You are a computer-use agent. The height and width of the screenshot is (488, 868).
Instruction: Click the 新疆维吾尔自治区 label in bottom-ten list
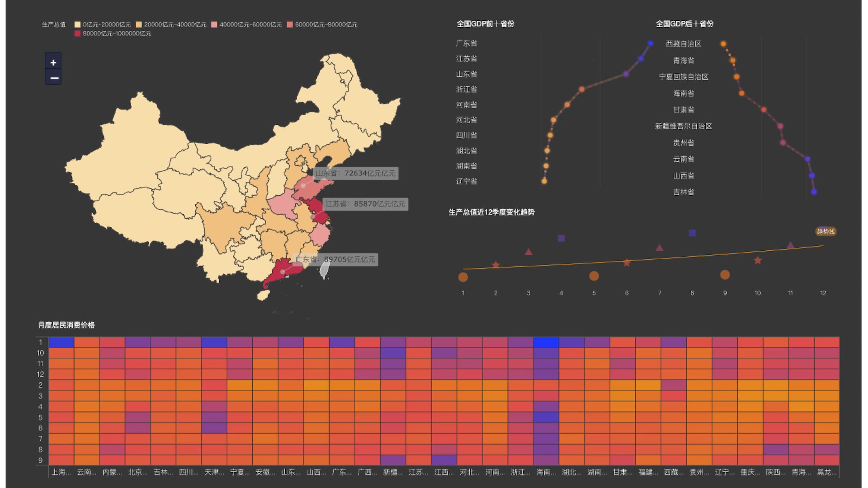coord(684,126)
